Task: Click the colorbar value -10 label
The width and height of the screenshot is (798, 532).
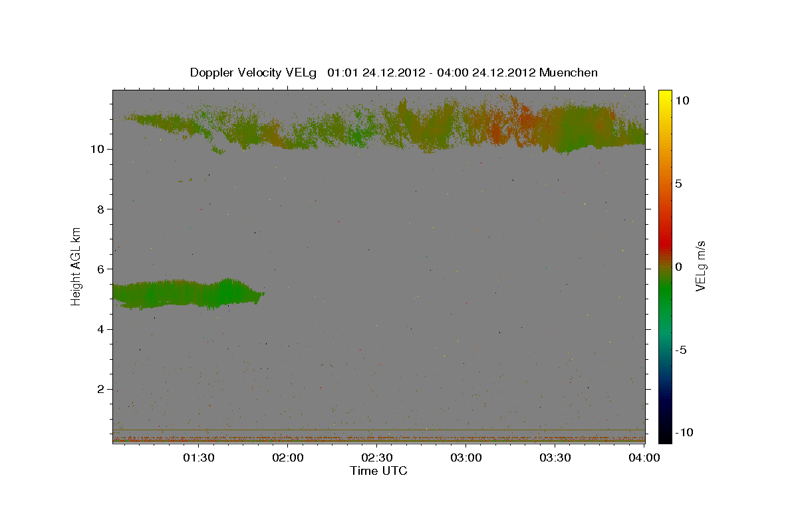Action: pyautogui.click(x=683, y=432)
